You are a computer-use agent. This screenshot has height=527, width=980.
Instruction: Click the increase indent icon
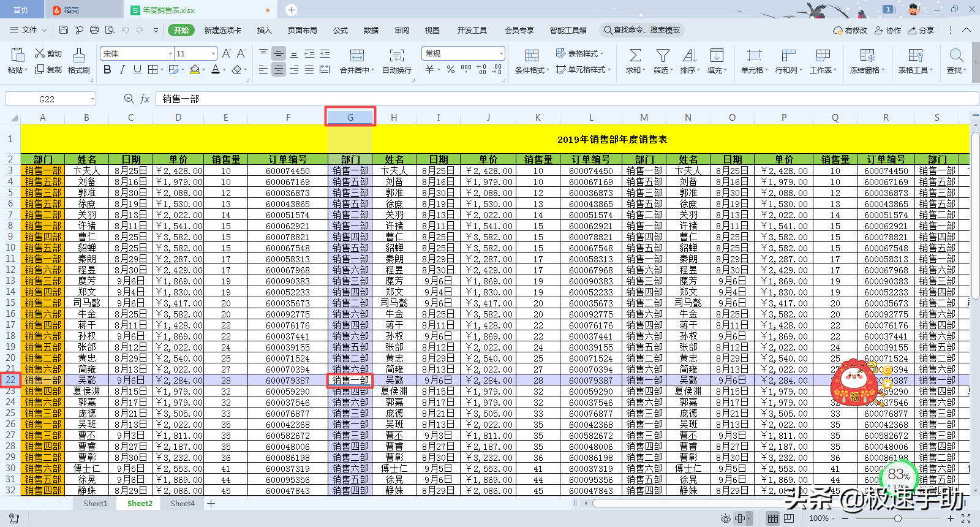coord(325,53)
